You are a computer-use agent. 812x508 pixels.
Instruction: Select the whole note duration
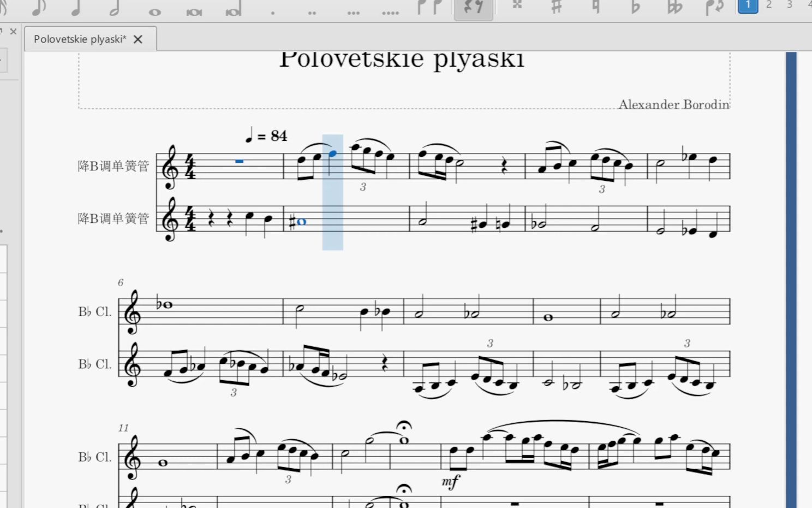click(x=154, y=11)
